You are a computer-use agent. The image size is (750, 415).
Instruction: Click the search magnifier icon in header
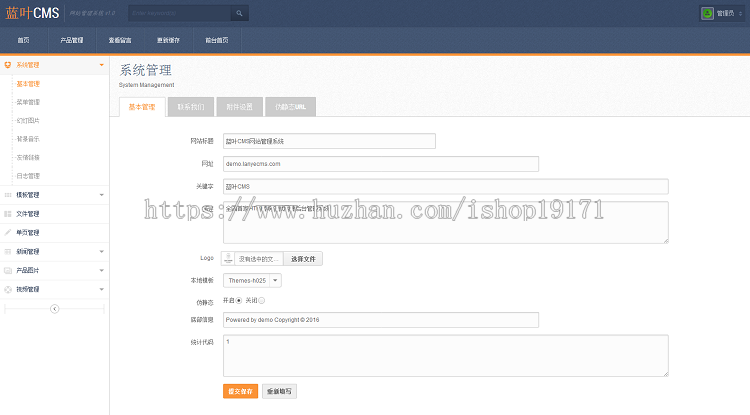239,13
